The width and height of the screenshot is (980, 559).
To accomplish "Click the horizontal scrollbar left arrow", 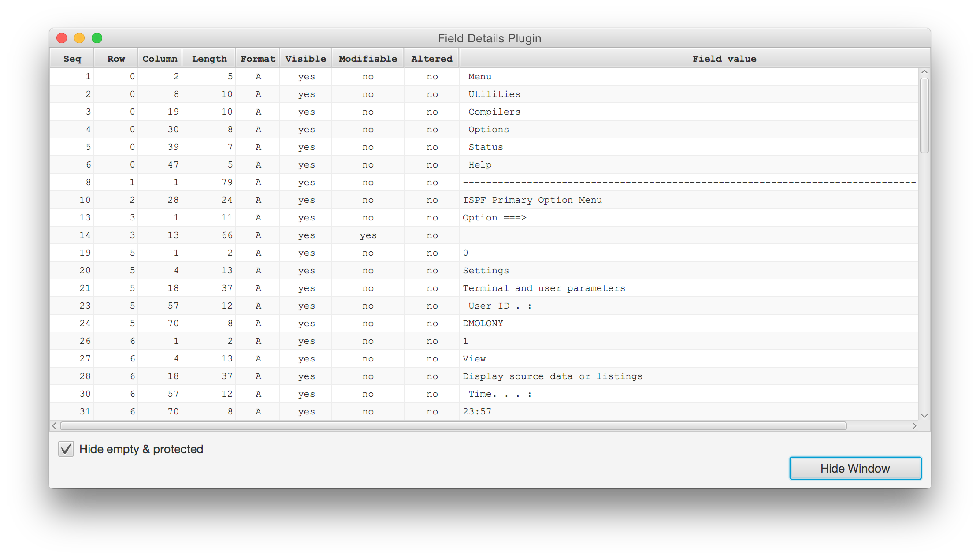I will (x=54, y=426).
